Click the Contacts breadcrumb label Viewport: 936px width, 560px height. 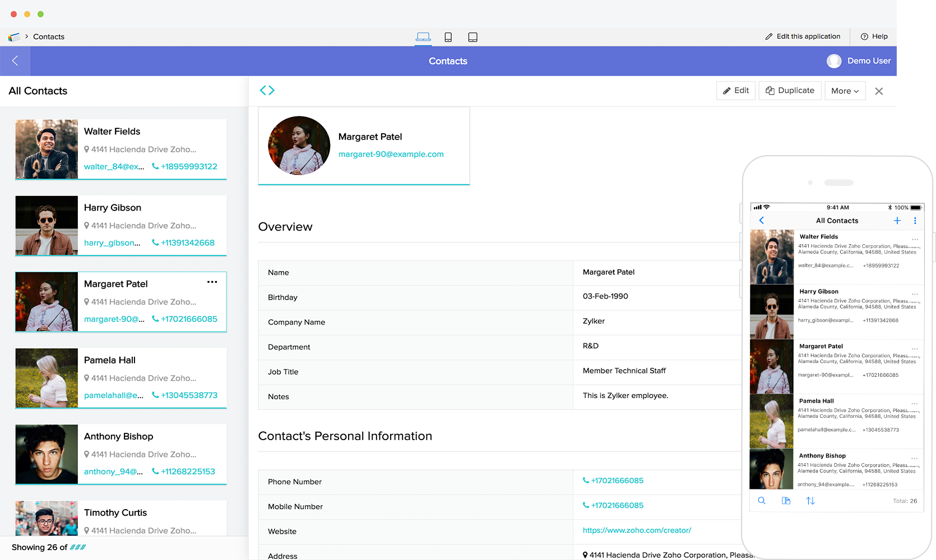49,37
